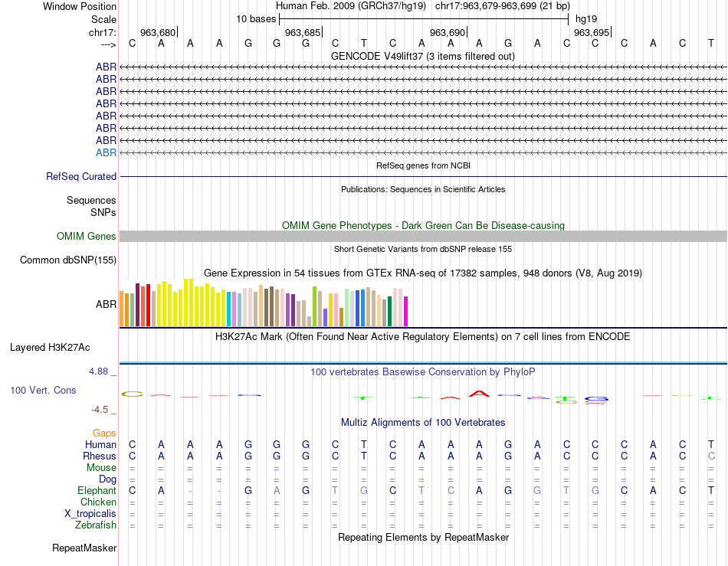Click 'Short Genetic Variants from dbSNP release 155'
Image resolution: width=728 pixels, height=566 pixels.
(423, 249)
